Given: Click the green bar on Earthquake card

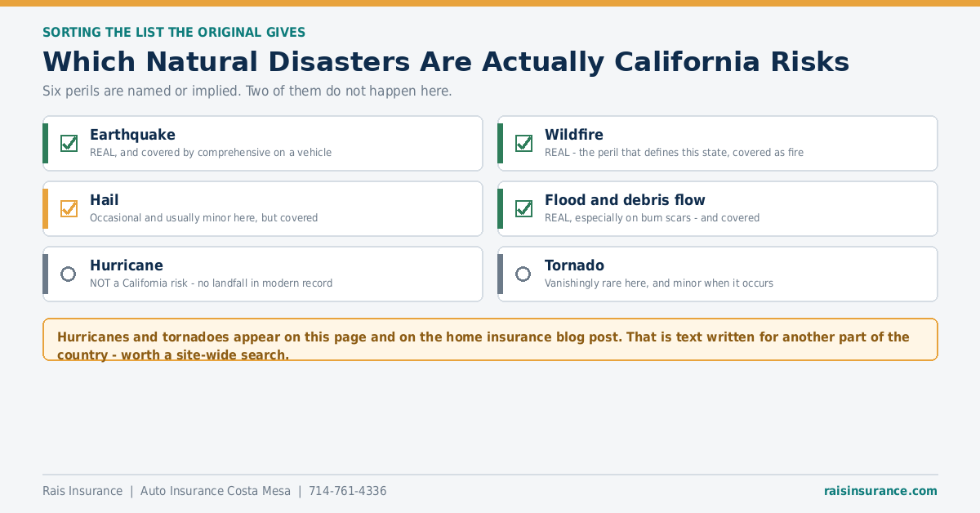Looking at the screenshot, I should (46, 143).
